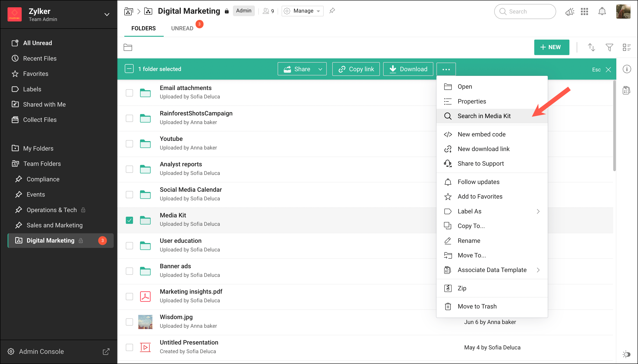Check the Youtube folder checkbox
Screen dimensions: 638x364
(129, 144)
